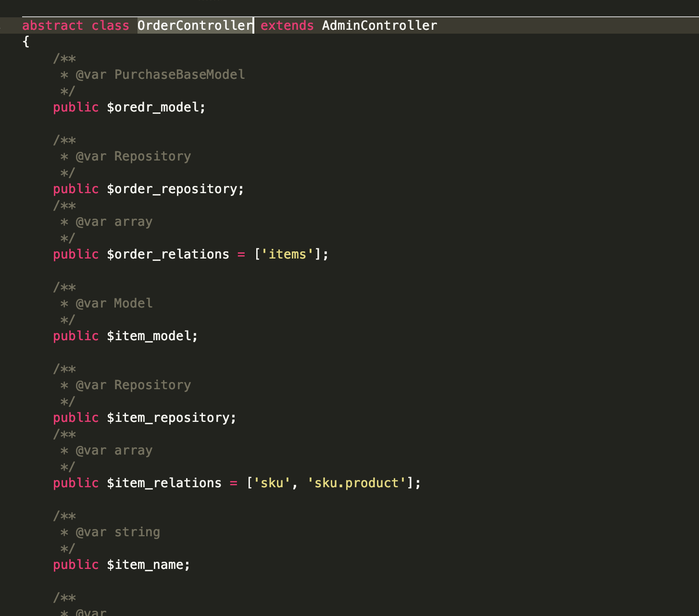699x616 pixels.
Task: Select the 'sku.product' string literal
Action: [x=357, y=483]
